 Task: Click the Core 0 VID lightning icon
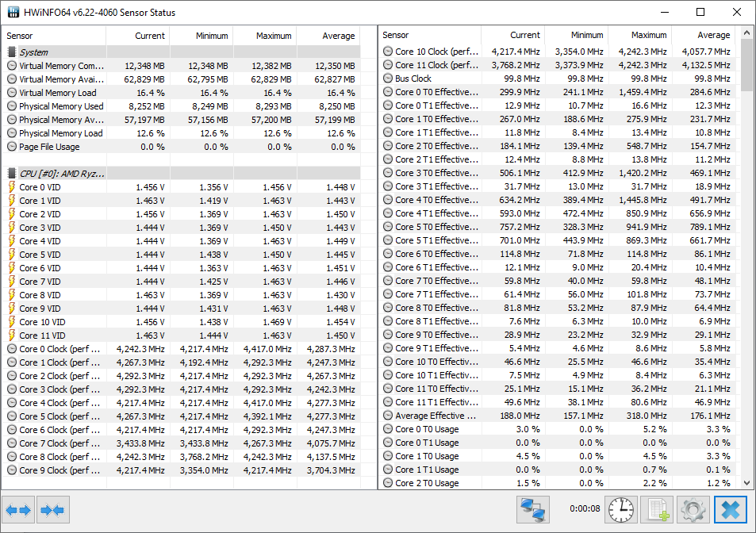tap(12, 187)
